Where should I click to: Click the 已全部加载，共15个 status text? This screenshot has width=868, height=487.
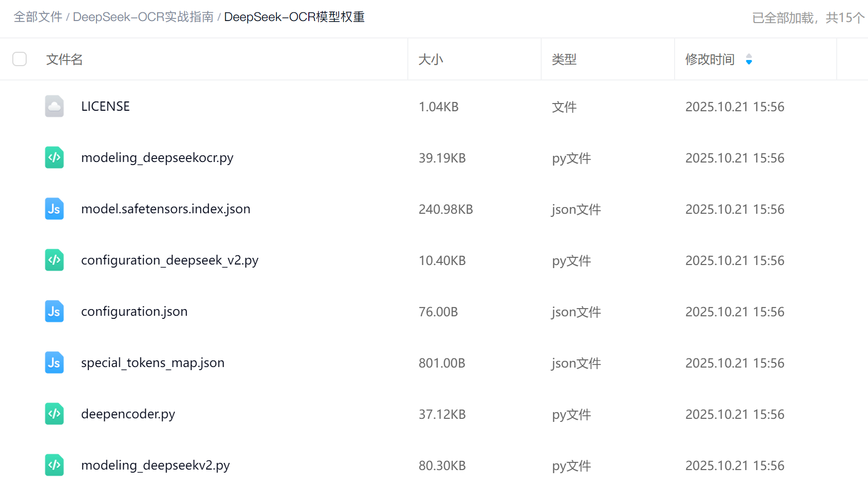click(x=808, y=18)
